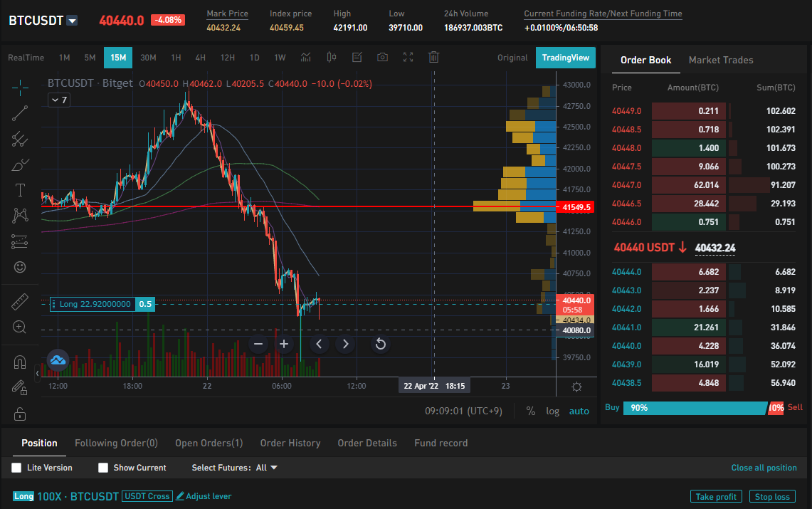Expand the indicator legend showing 7
The width and height of the screenshot is (812, 509).
point(59,100)
